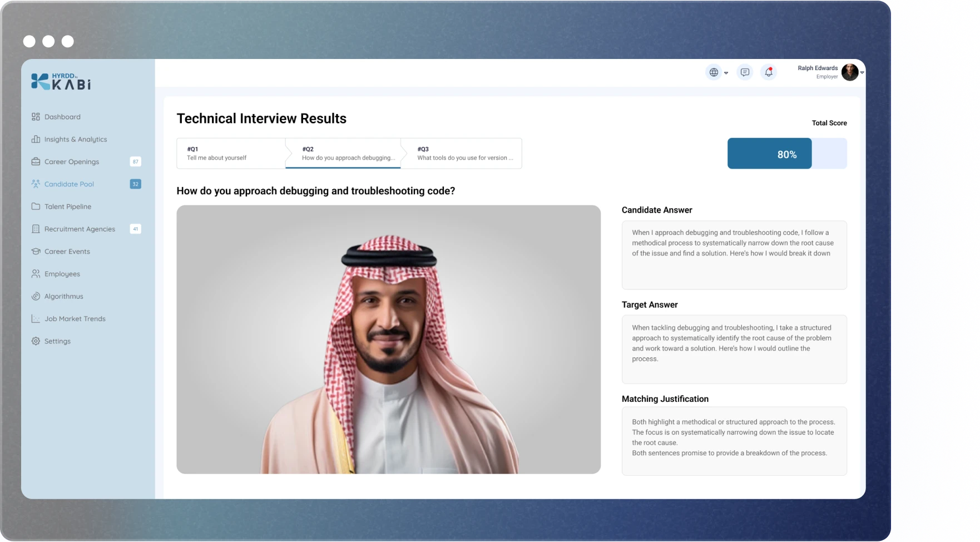Click the Dashboard grid icon
980x542 pixels.
tap(36, 117)
